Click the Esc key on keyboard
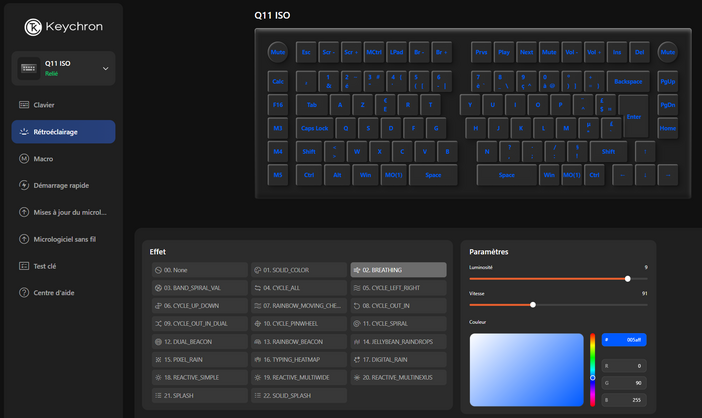Image resolution: width=702 pixels, height=418 pixels. click(306, 52)
